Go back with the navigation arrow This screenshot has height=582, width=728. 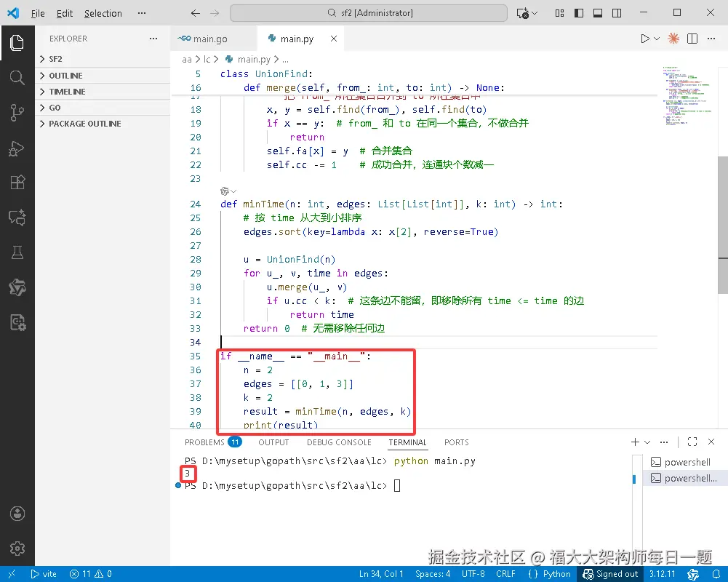tap(196, 13)
